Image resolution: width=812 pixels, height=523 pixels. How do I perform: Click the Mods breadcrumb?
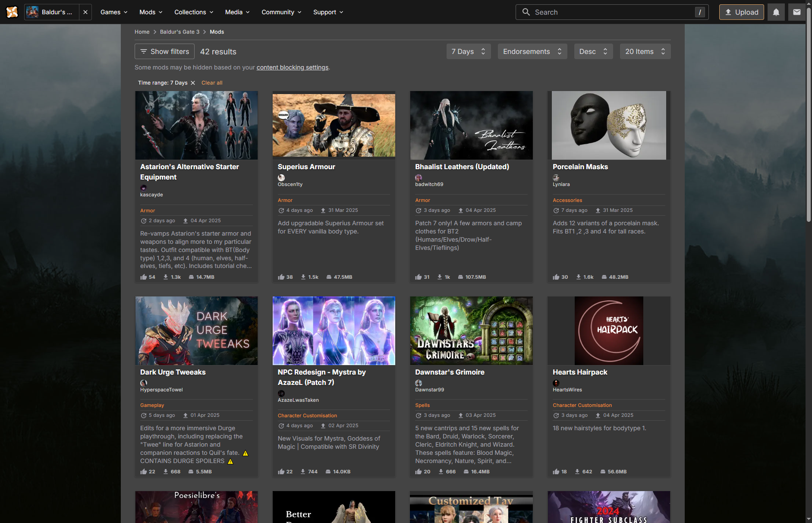(x=217, y=32)
